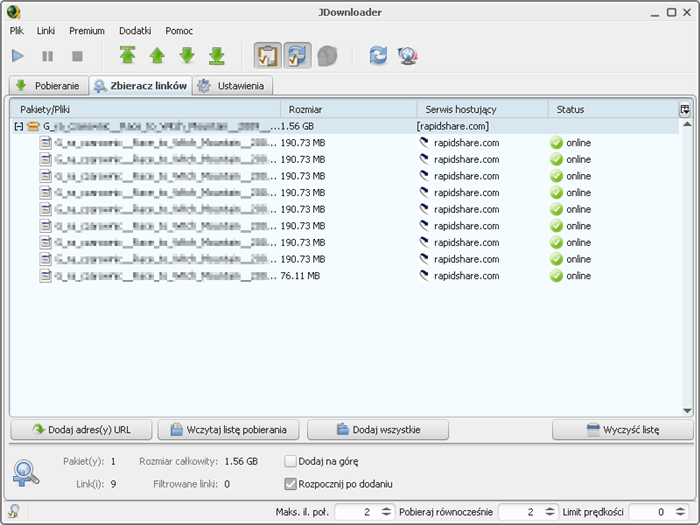Adjust the Maks. il. poł. spinner arrows
700x525 pixels.
click(x=387, y=512)
